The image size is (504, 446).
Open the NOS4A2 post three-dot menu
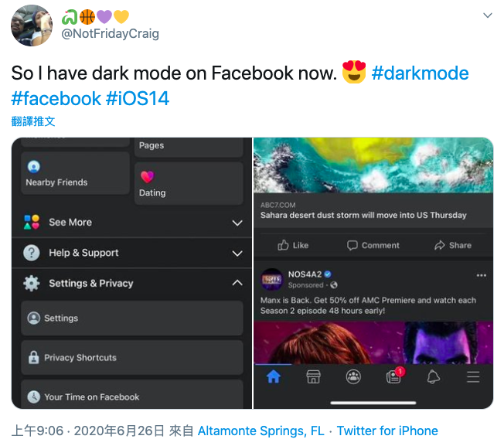481,275
